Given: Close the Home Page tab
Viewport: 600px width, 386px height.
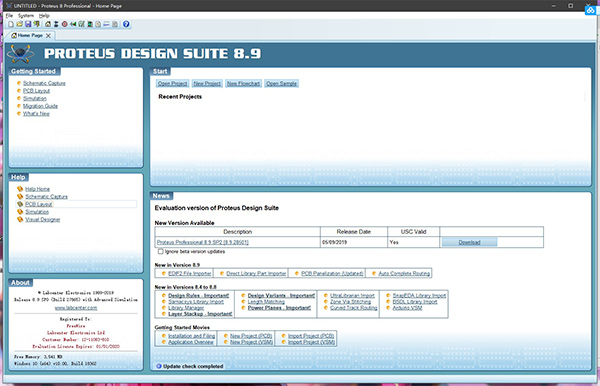Looking at the screenshot, I should click(48, 36).
